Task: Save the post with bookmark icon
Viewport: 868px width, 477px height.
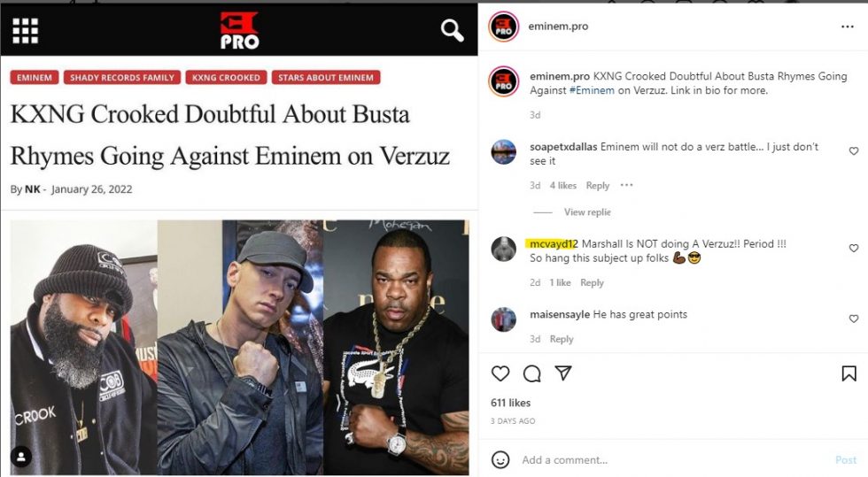Action: pos(849,373)
